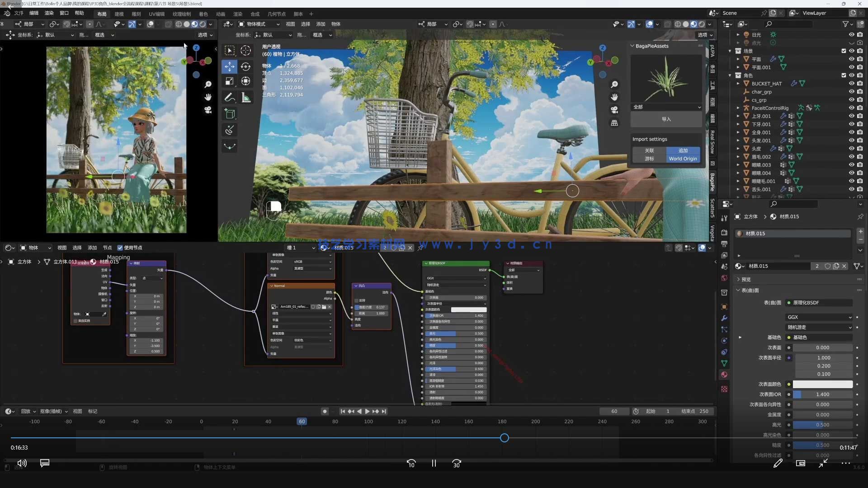Select the Rotate tool icon

coord(245,66)
